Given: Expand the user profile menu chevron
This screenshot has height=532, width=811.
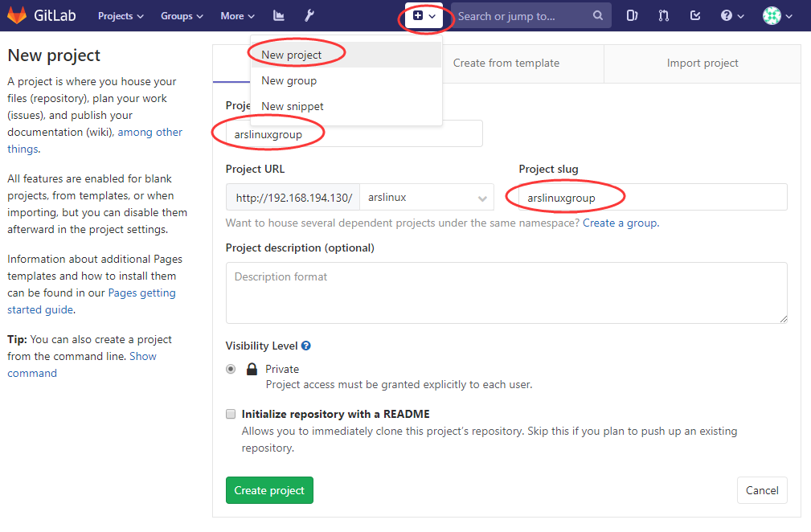Looking at the screenshot, I should [x=788, y=16].
